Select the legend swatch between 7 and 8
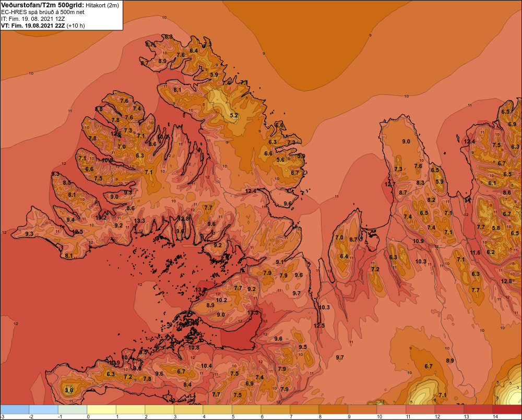Image resolution: width=522 pixels, height=420 pixels. (x=304, y=409)
